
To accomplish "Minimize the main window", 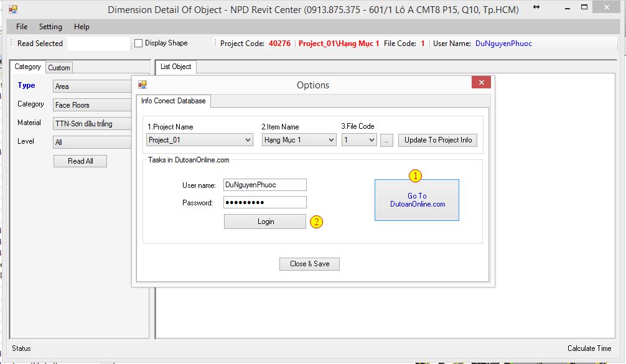I will 568,8.
